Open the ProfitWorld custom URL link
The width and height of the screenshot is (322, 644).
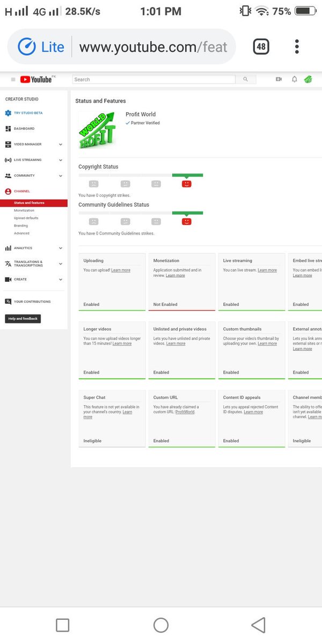point(185,412)
